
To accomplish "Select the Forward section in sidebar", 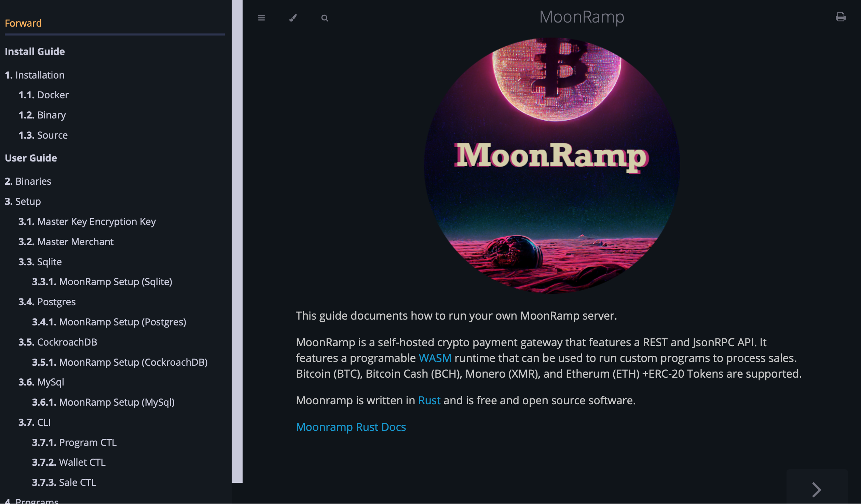I will pyautogui.click(x=23, y=23).
